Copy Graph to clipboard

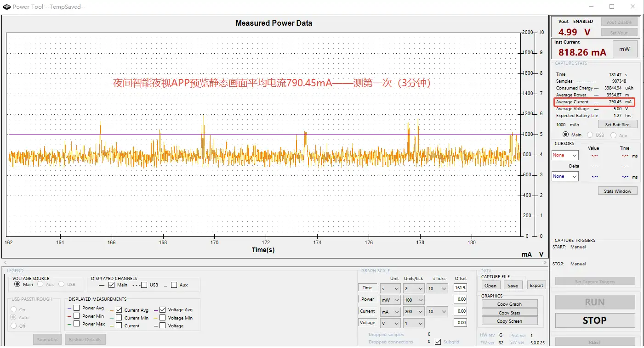pos(509,304)
